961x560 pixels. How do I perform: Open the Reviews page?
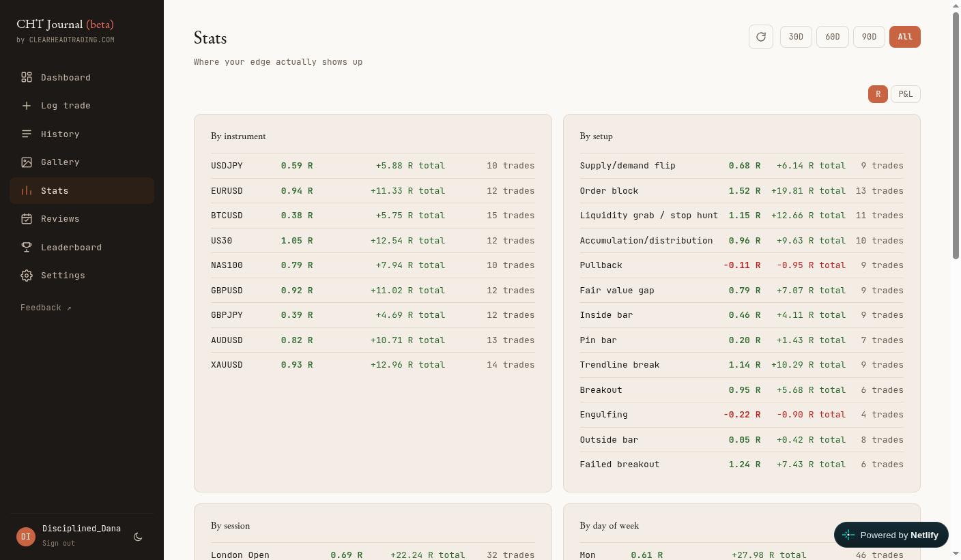coord(82,219)
